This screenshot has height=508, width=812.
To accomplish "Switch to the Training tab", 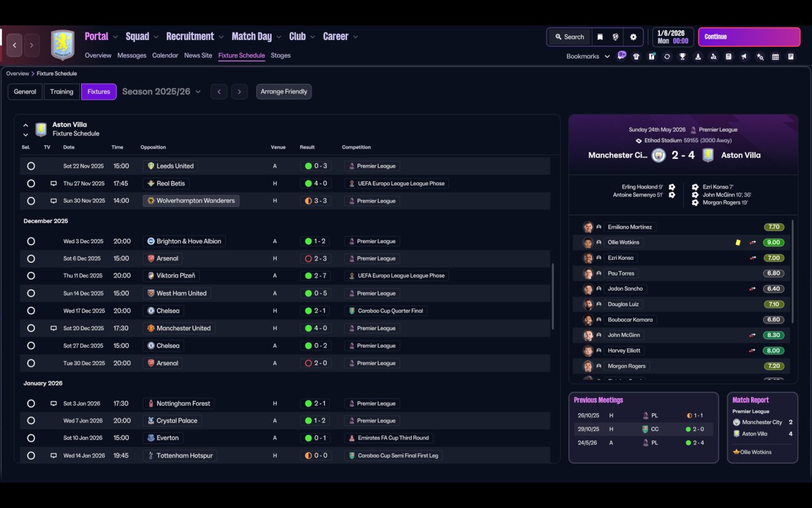I will (62, 91).
